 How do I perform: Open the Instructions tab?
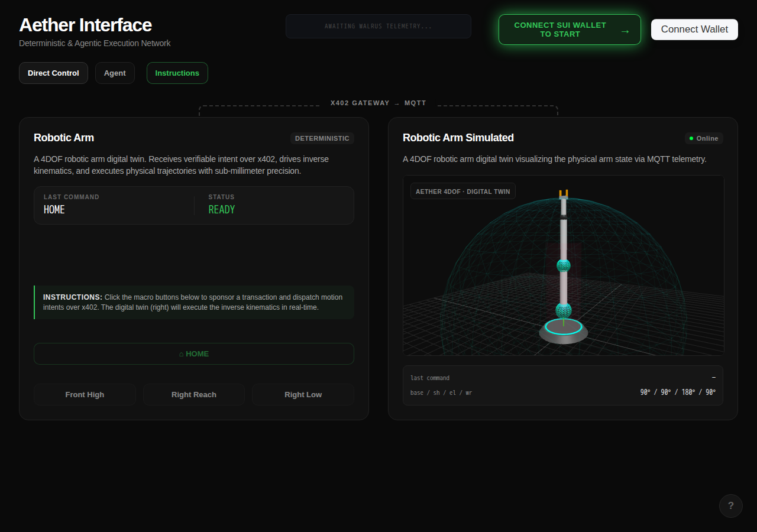pos(177,73)
